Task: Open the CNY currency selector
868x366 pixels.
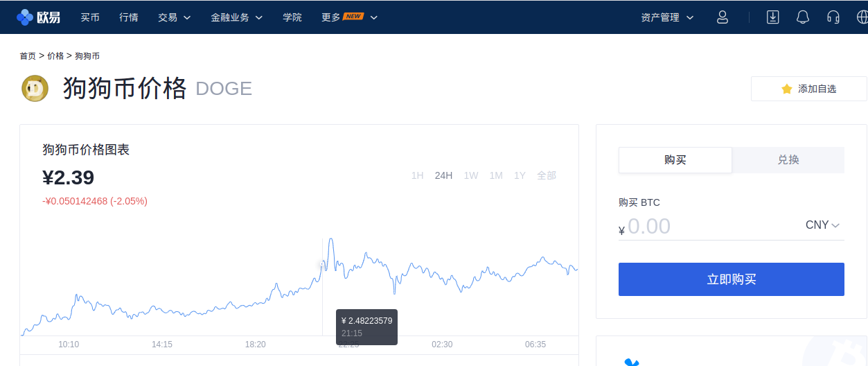Action: coord(822,225)
